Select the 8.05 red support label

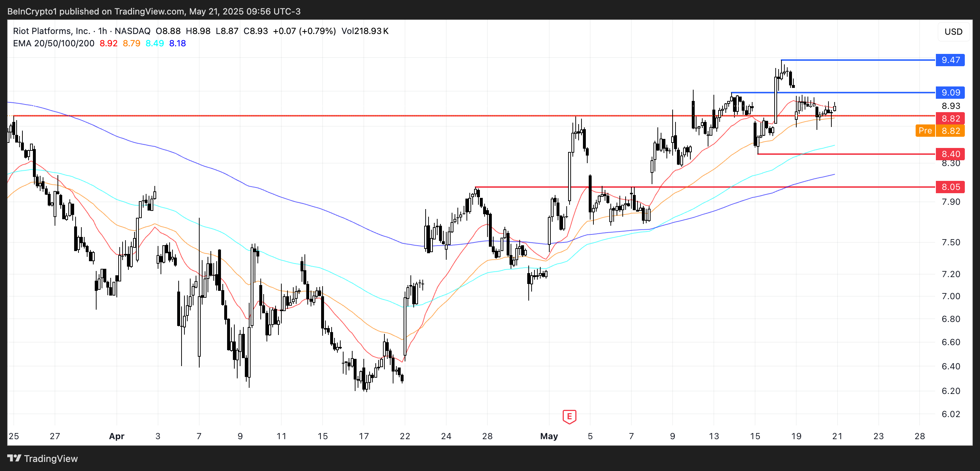(950, 187)
